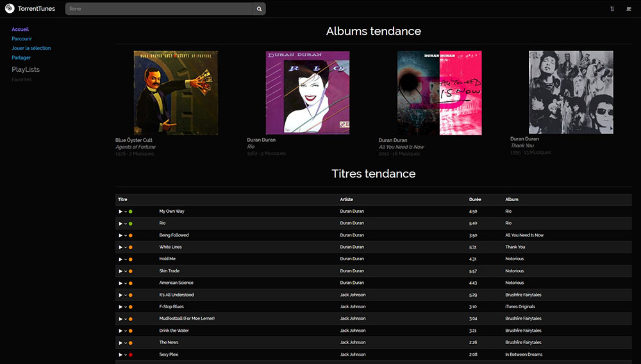Open Agents of Fortune album link
This screenshot has height=364, width=641.
[135, 147]
